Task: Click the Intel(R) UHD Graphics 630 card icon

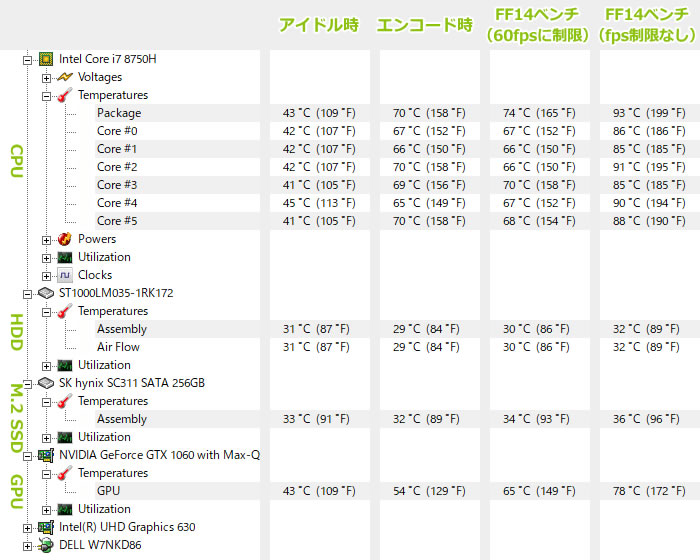Action: [46, 527]
